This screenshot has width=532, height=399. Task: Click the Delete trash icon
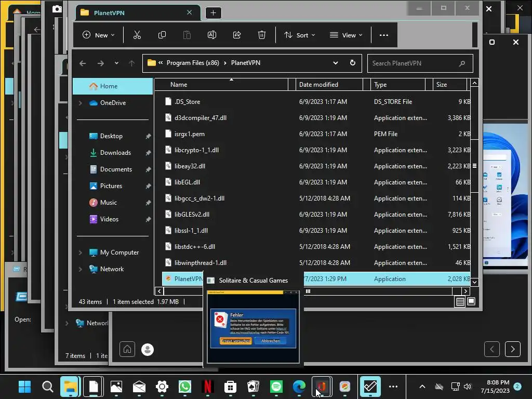click(262, 35)
